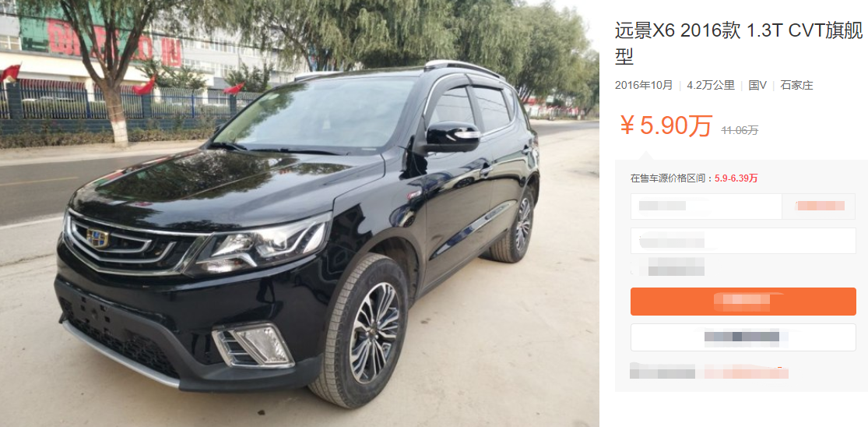Click the Geely emblem on the grille
868x427 pixels.
[x=98, y=238]
